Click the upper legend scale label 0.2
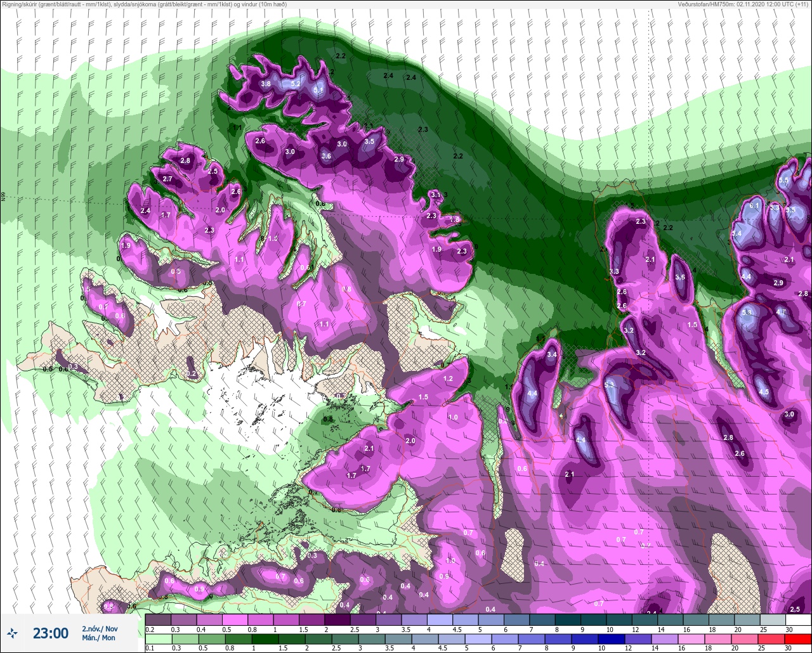Viewport: 812px width, 653px height. click(149, 630)
